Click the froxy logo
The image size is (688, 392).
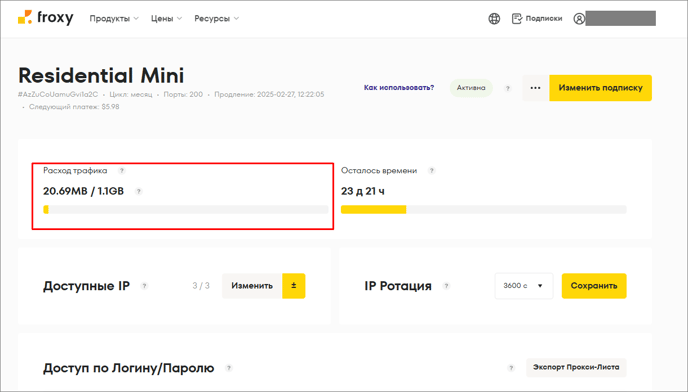click(x=46, y=18)
